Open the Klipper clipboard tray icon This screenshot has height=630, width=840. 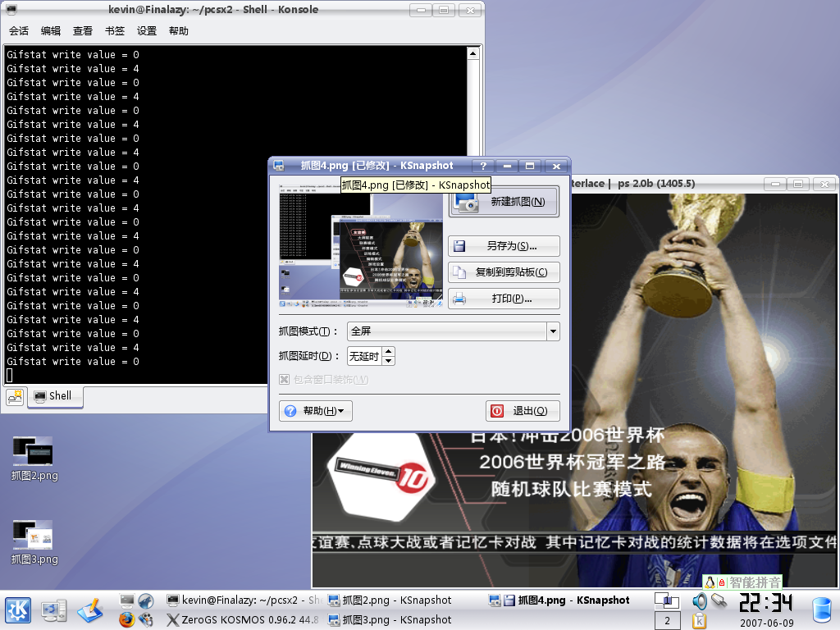(x=699, y=620)
